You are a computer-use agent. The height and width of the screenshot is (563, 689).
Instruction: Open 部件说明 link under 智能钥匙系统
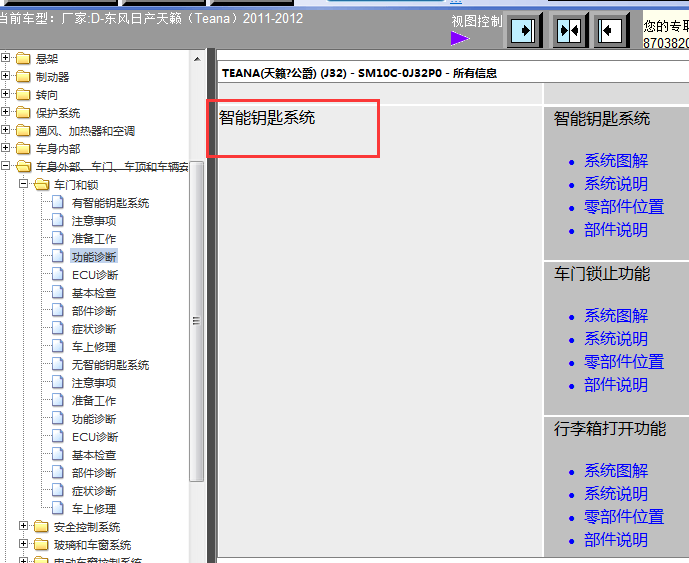click(616, 230)
